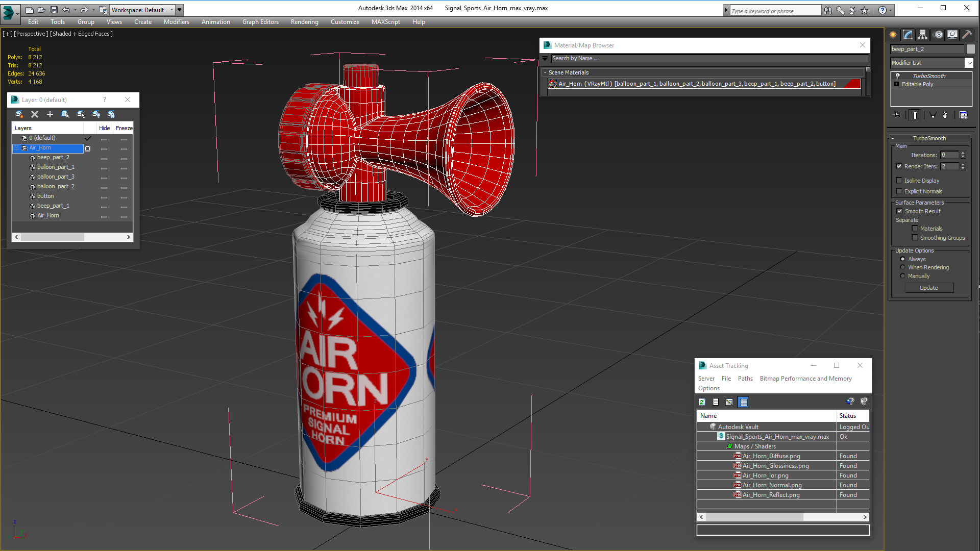Click Refresh icon in Asset Tracking toolbar
Screen dimensions: 980x551
pos(702,402)
